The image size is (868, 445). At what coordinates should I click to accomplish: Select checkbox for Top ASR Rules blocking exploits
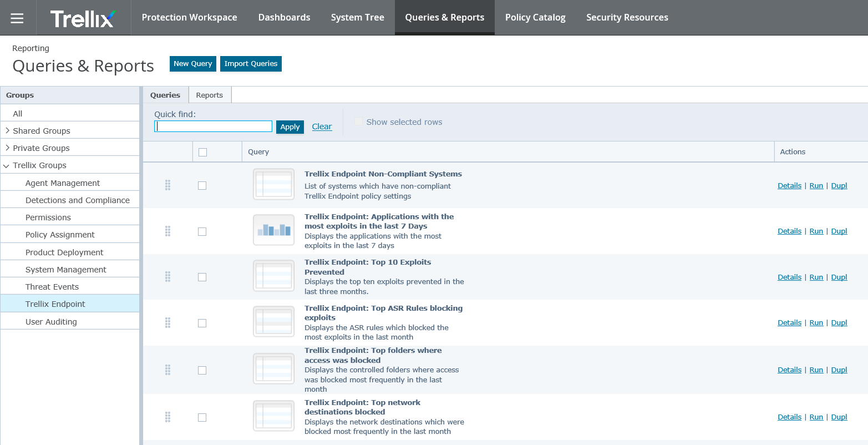(x=202, y=323)
